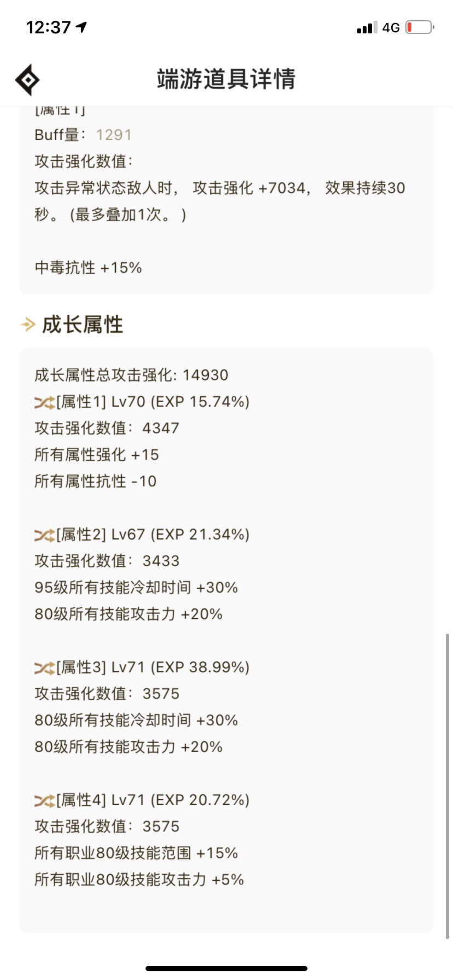
Task: Tap the home indicator bar at bottom
Action: coord(226,968)
